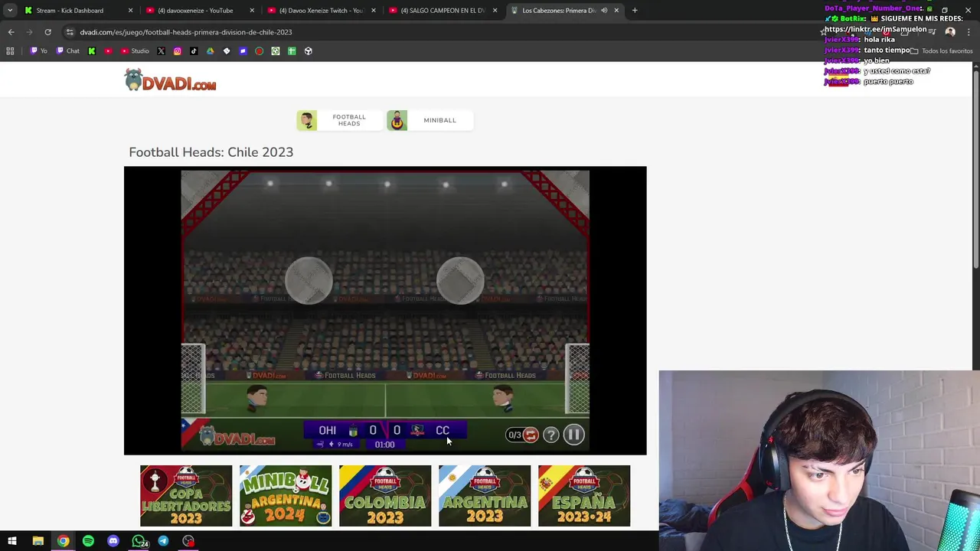
Task: Open Discord from the taskbar
Action: click(x=113, y=541)
